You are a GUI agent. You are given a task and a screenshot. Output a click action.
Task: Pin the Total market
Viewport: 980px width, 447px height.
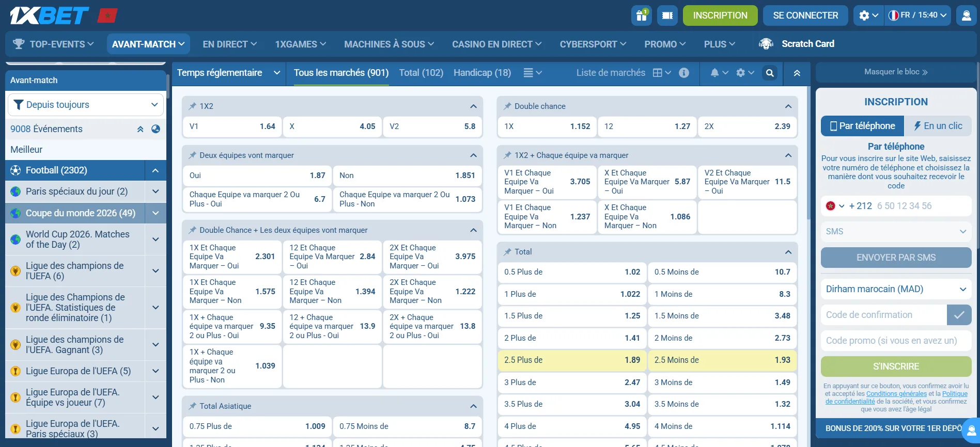(507, 251)
